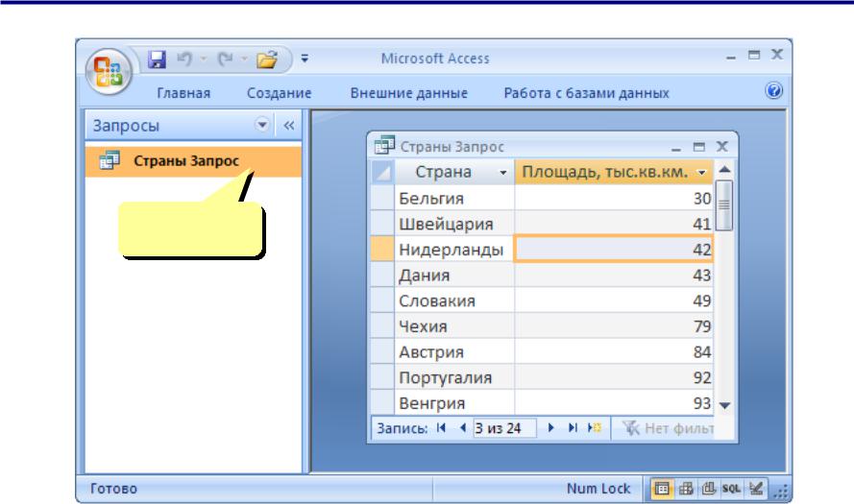
Task: Switch to the Создание tab
Action: pos(279,93)
